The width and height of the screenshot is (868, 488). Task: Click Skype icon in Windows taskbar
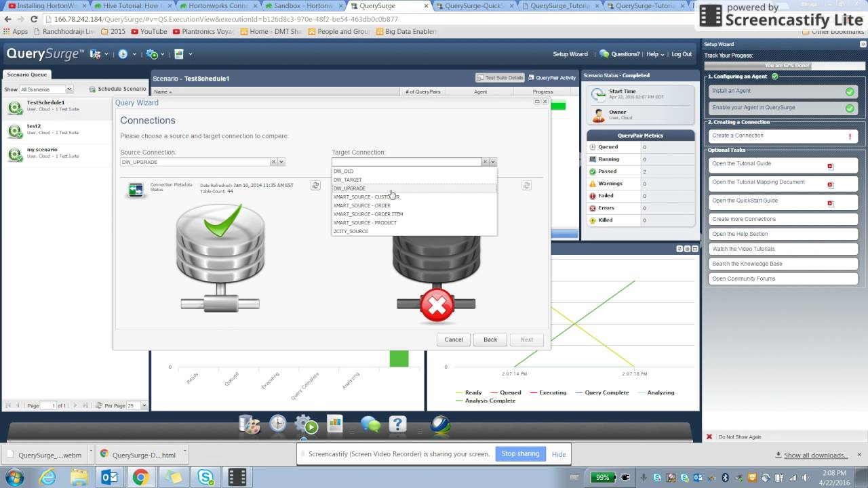[x=205, y=477]
